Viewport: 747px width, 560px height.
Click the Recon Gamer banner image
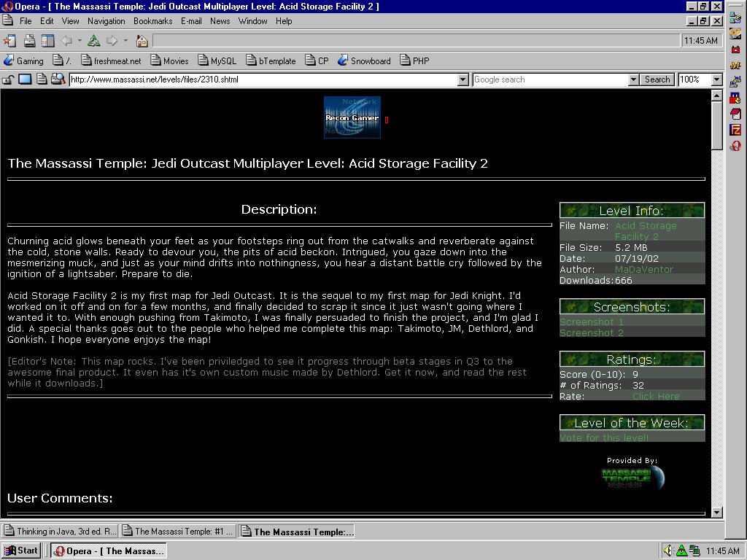click(x=352, y=117)
